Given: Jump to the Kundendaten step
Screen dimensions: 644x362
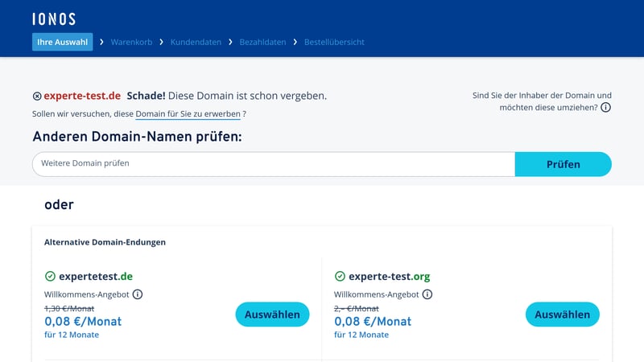Looking at the screenshot, I should tap(196, 42).
